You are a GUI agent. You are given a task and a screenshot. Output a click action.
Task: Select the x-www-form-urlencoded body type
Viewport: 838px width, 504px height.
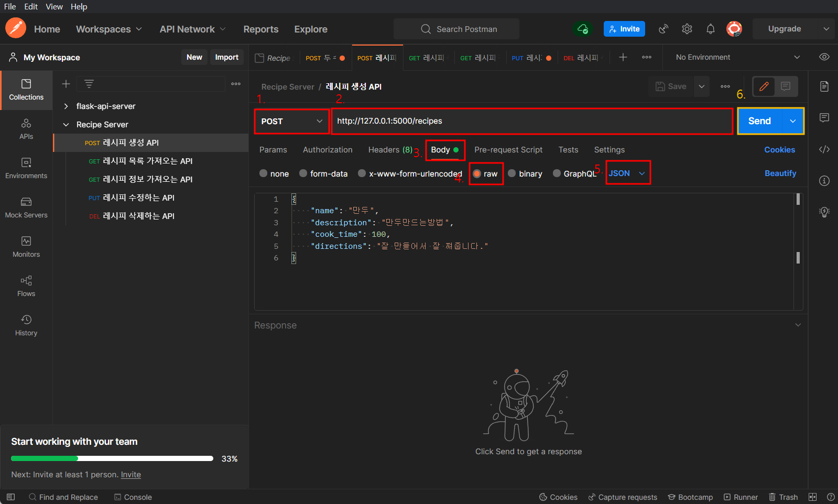(410, 173)
